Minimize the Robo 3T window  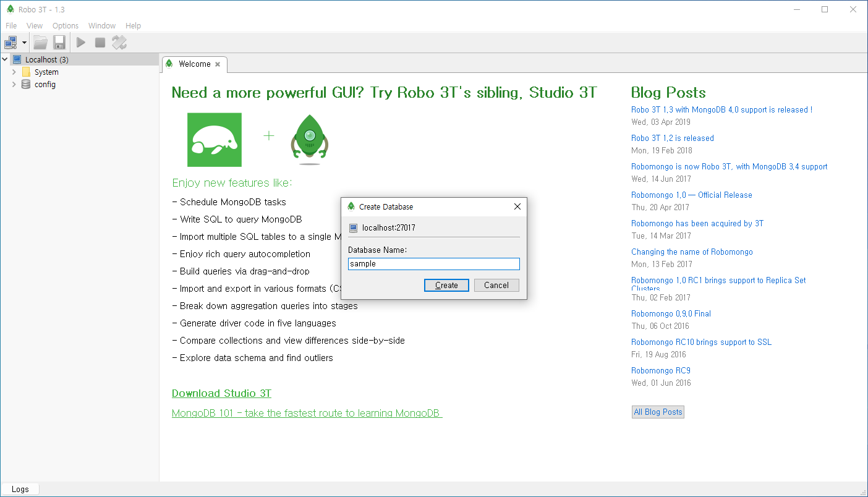point(796,9)
